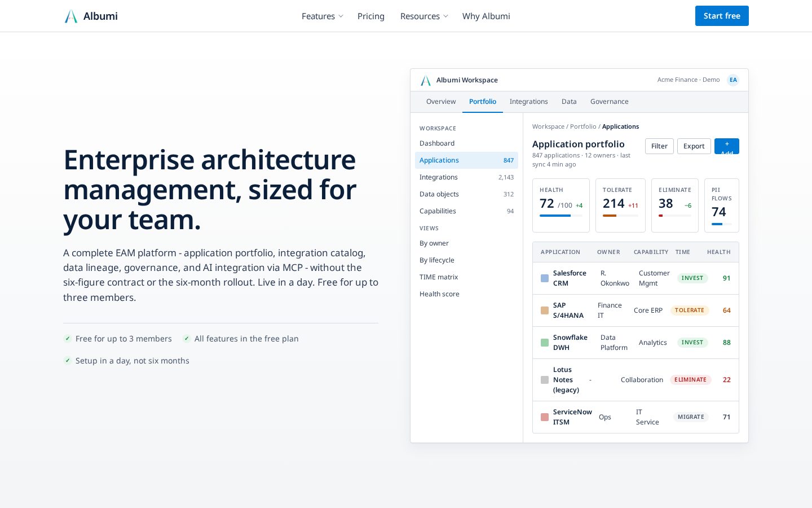The width and height of the screenshot is (812, 508).
Task: Click the Albumi Workspace logo icon
Action: tap(426, 80)
